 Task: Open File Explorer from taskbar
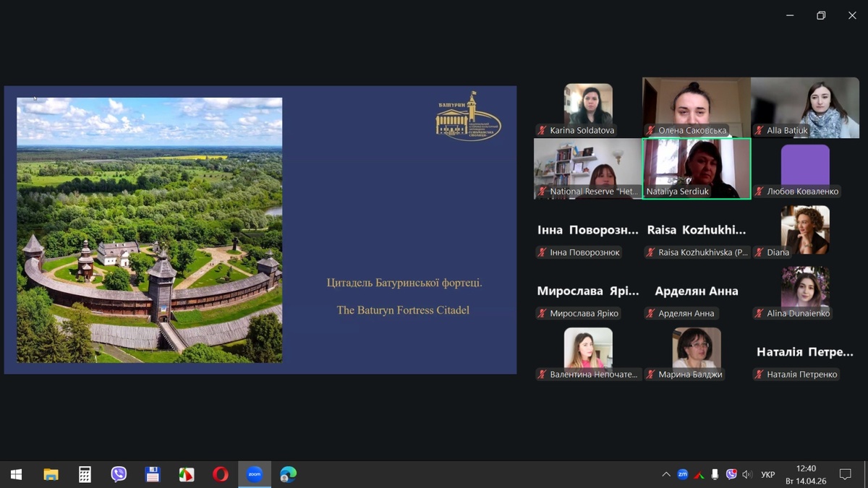[x=51, y=474]
